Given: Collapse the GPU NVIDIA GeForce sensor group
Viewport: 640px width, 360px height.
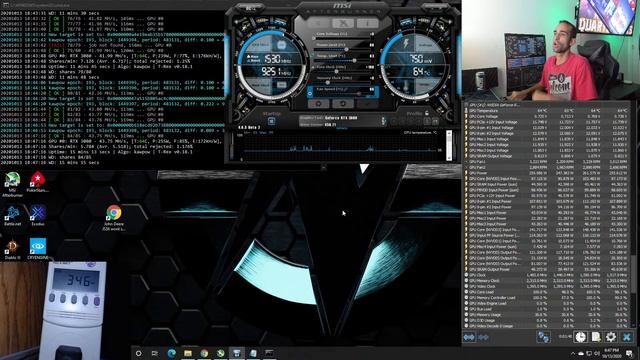Looking at the screenshot, I should tap(466, 105).
